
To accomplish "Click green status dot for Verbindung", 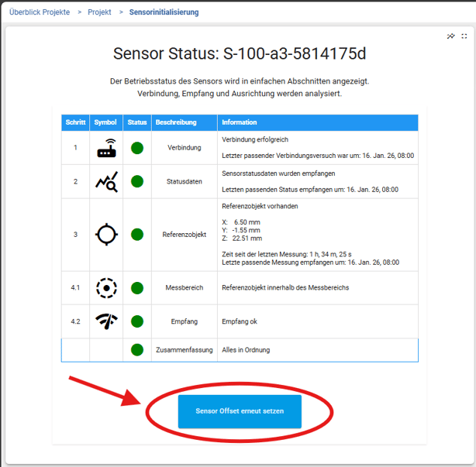I will pos(137,148).
